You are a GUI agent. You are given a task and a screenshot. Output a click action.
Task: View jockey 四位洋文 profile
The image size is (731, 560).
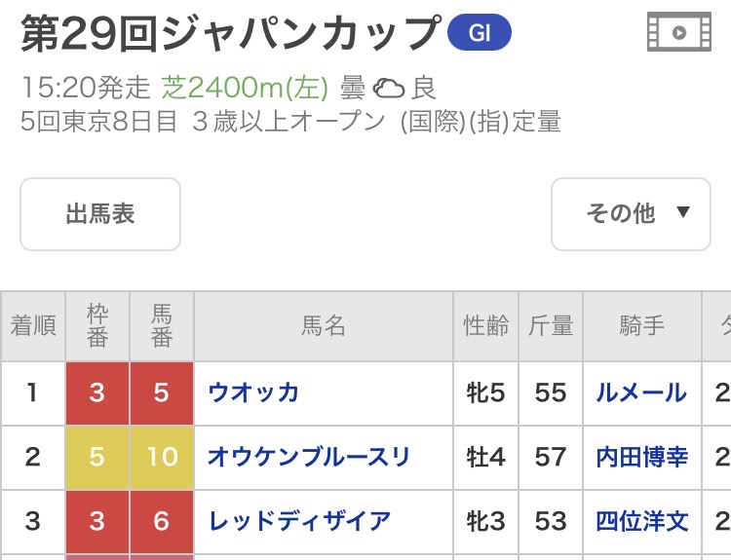(x=641, y=520)
